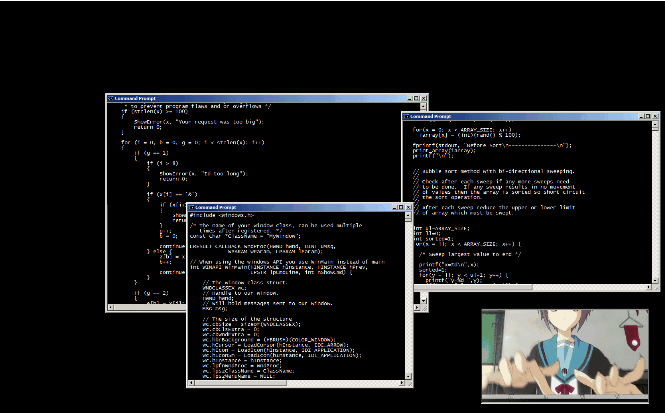Click the scroll-up arrow in the ShowError window
The height and width of the screenshot is (413, 665).
(424, 108)
